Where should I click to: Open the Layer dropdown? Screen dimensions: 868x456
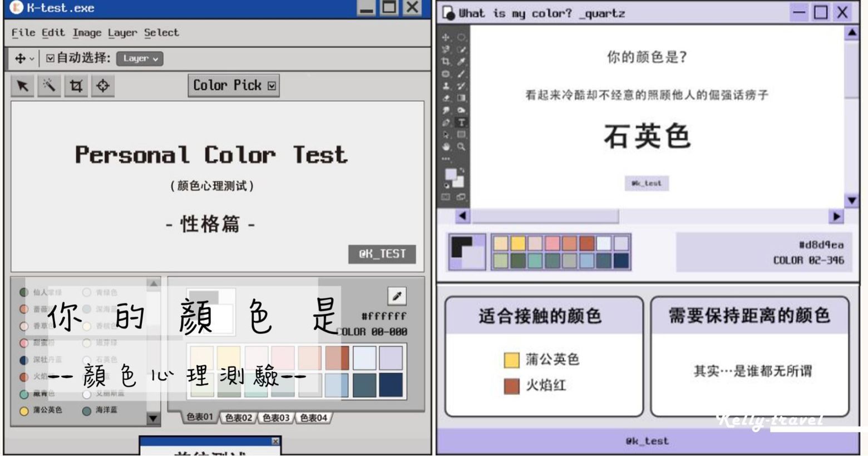pos(140,58)
